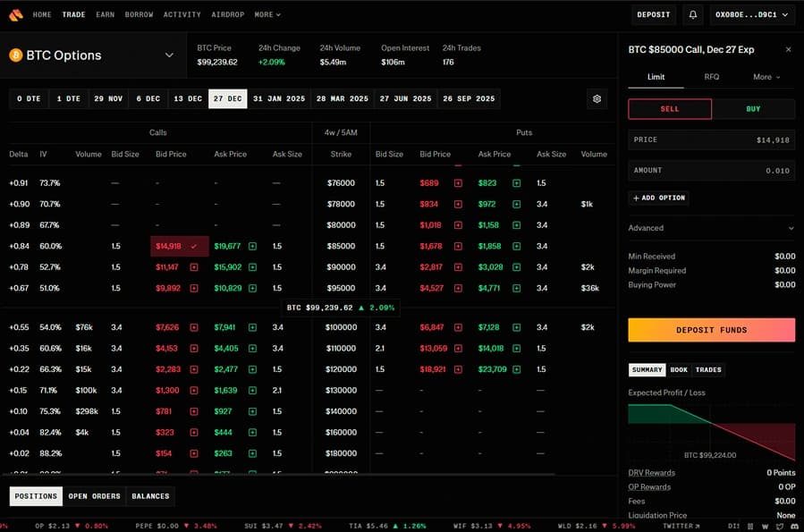Screen dimensions: 804x532
Task: Click the app logo in the header
Action: click(x=15, y=15)
